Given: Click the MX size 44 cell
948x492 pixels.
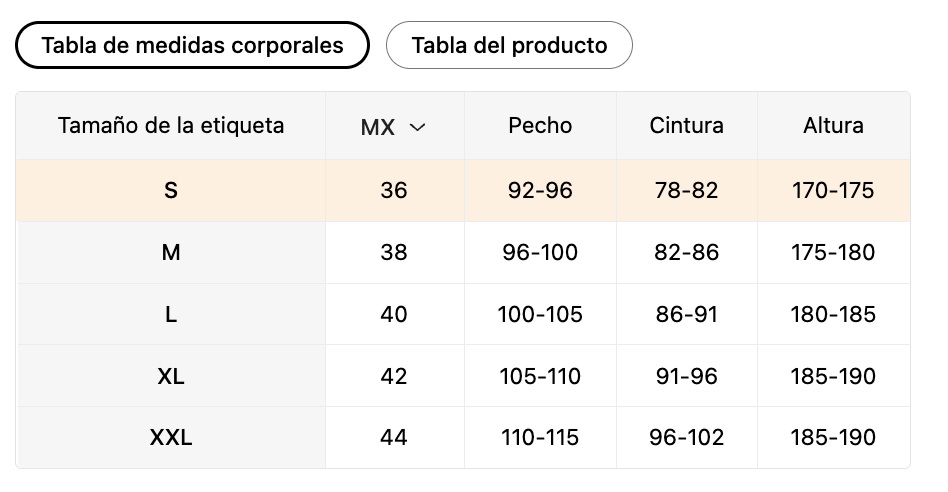Looking at the screenshot, I should (x=394, y=438).
